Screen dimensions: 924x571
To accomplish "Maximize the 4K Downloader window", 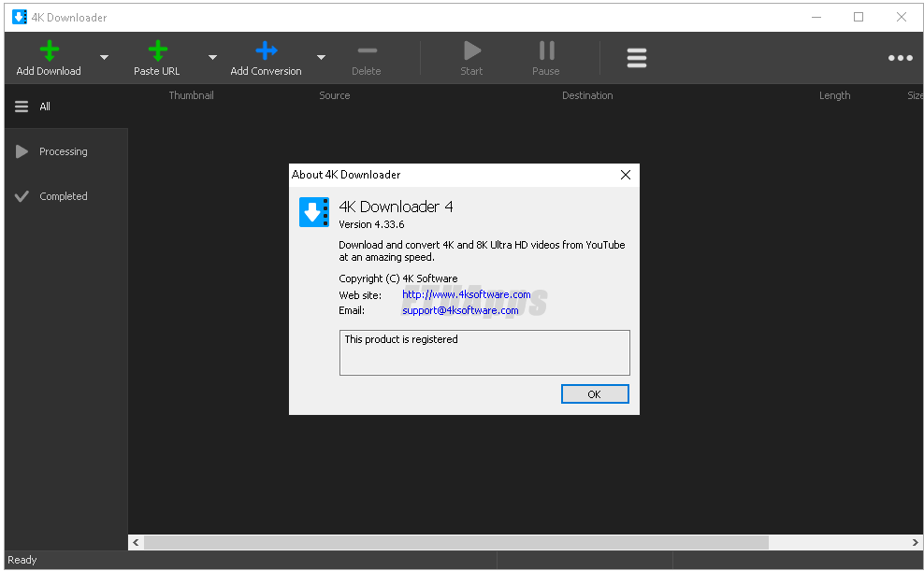I will [859, 17].
